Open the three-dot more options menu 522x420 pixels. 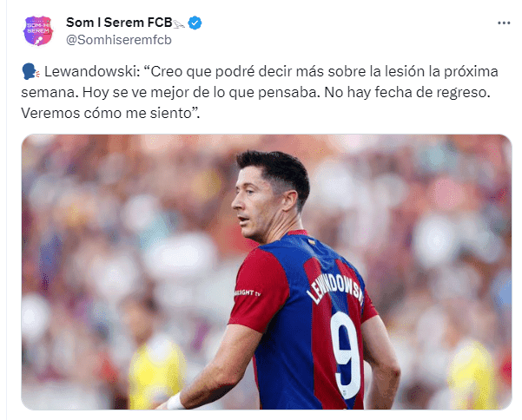point(504,23)
